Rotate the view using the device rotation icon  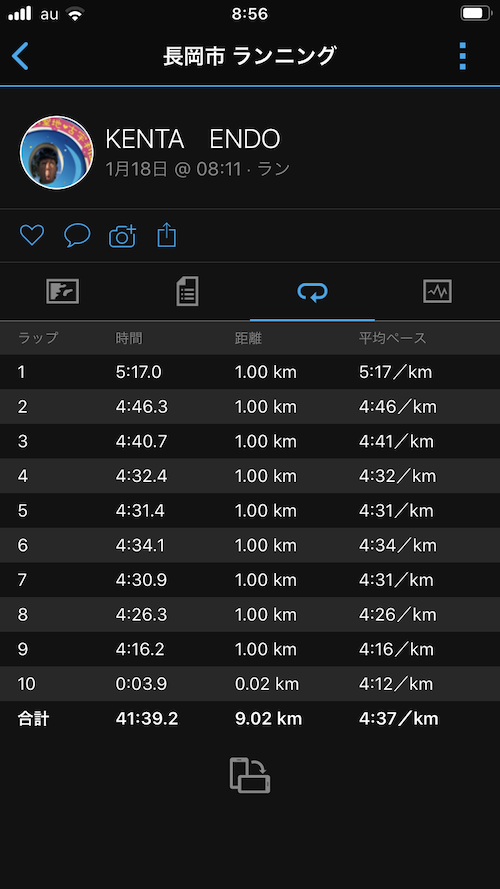coord(250,775)
